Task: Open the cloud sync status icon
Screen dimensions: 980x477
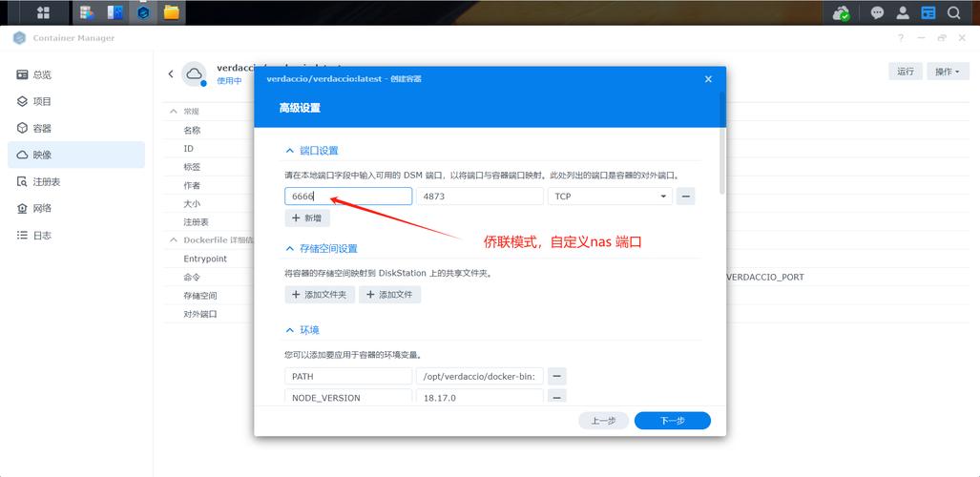Action: 842,12
